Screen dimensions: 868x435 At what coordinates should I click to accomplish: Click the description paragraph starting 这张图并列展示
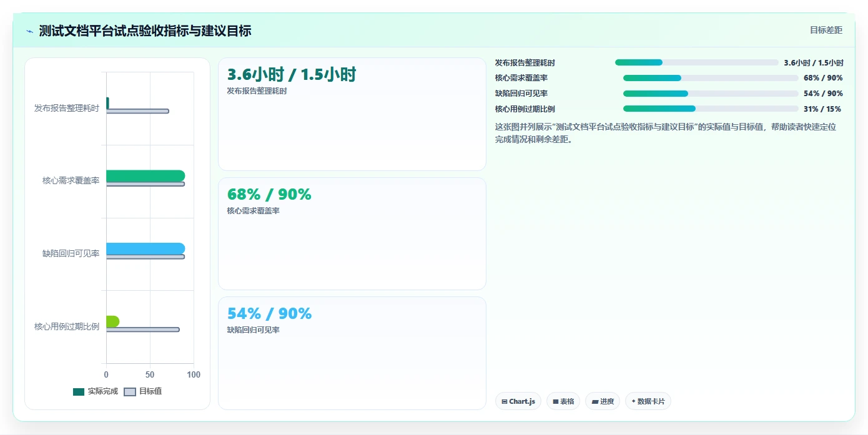coord(666,133)
